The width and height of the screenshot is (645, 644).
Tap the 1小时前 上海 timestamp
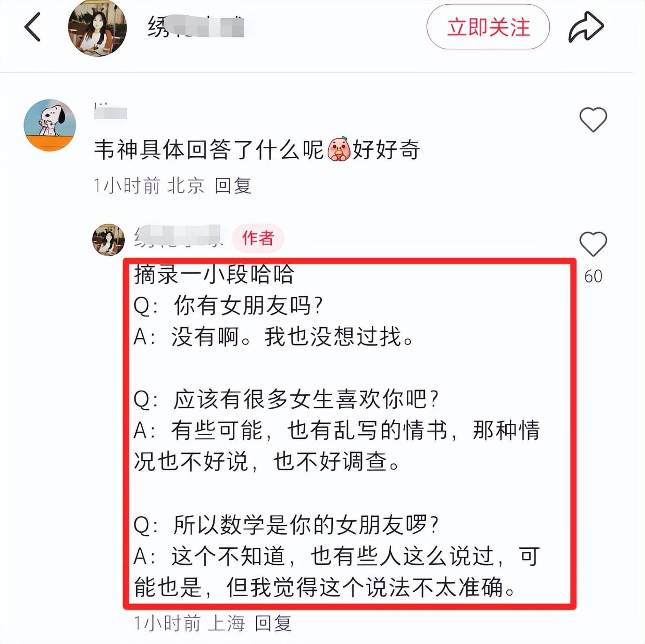189,623
